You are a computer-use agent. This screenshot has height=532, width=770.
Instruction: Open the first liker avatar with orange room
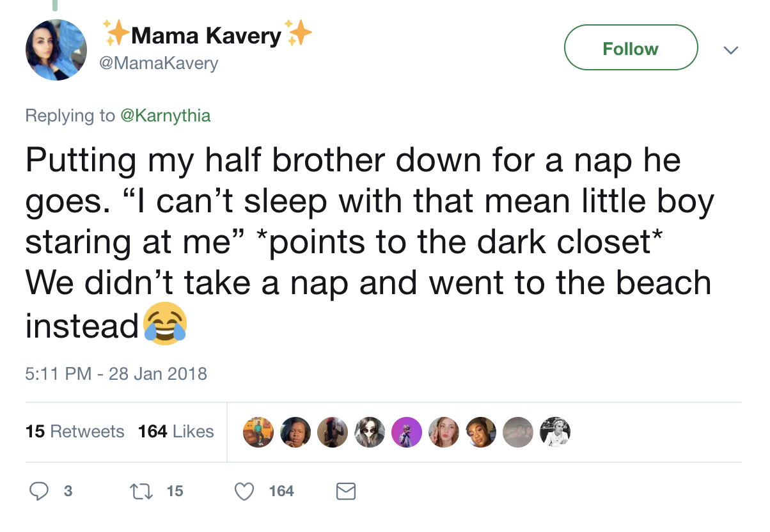point(258,432)
